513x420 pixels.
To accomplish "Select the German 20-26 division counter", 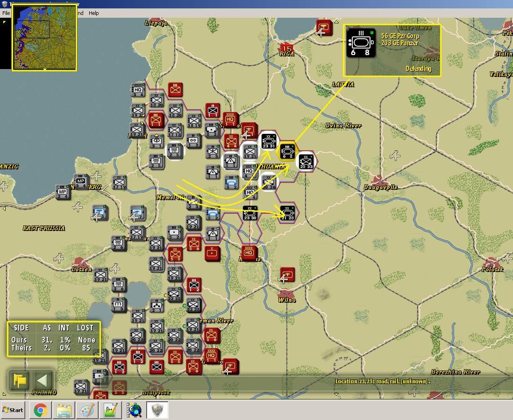I will pos(269,182).
